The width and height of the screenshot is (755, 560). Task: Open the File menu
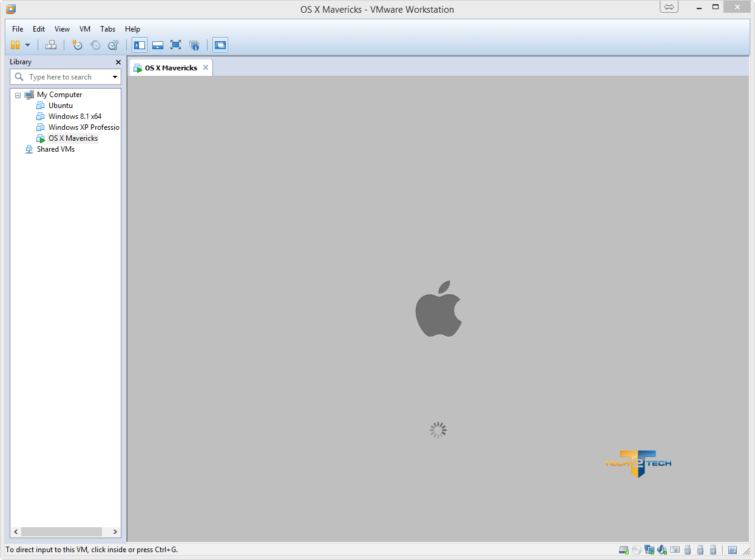pyautogui.click(x=18, y=29)
